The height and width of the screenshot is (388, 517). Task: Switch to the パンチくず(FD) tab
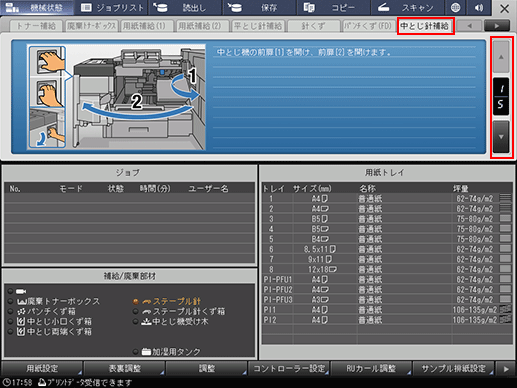[x=369, y=26]
